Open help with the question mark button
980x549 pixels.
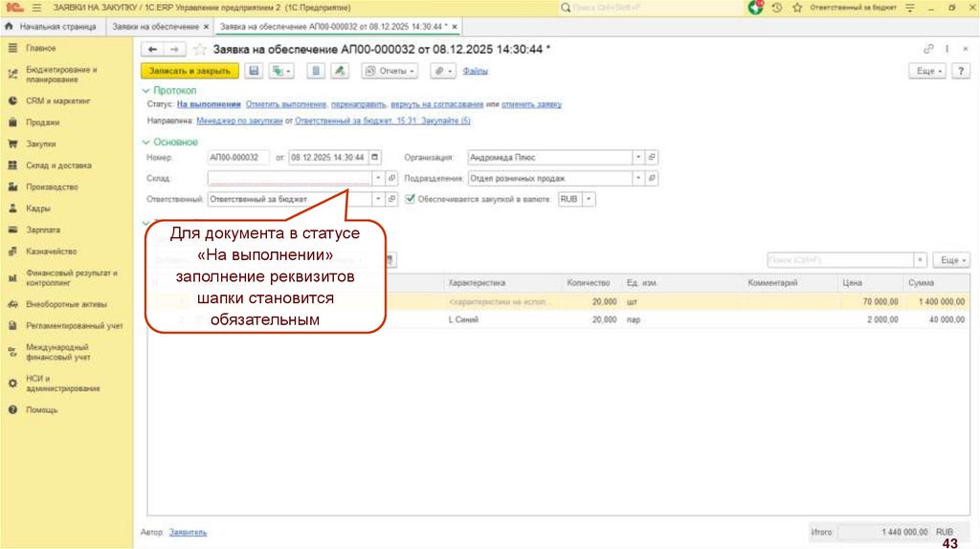(x=961, y=71)
